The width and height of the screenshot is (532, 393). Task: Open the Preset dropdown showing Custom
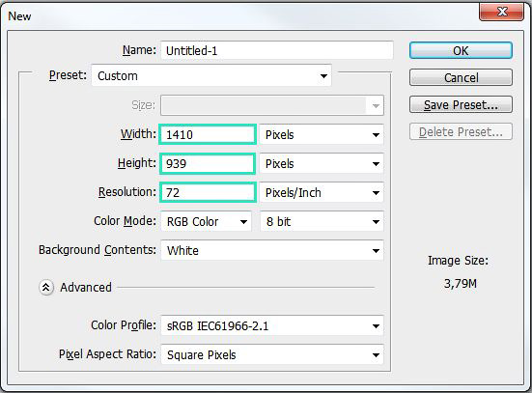pyautogui.click(x=211, y=75)
